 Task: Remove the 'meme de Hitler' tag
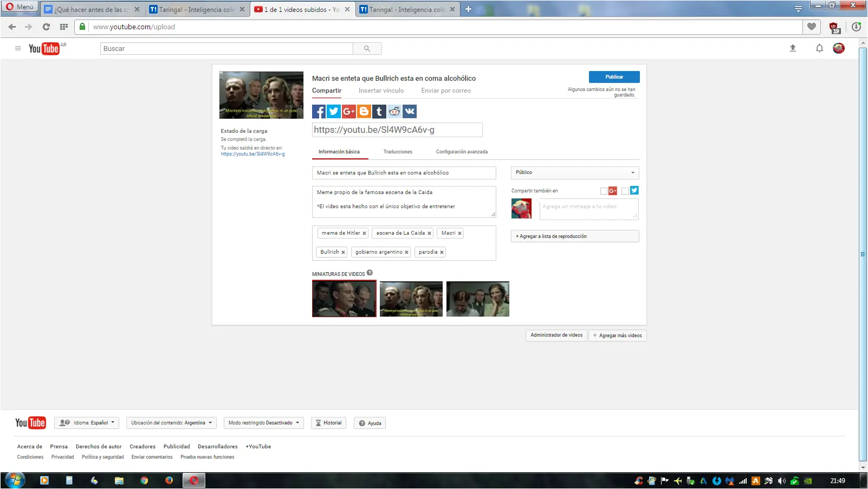tap(364, 234)
